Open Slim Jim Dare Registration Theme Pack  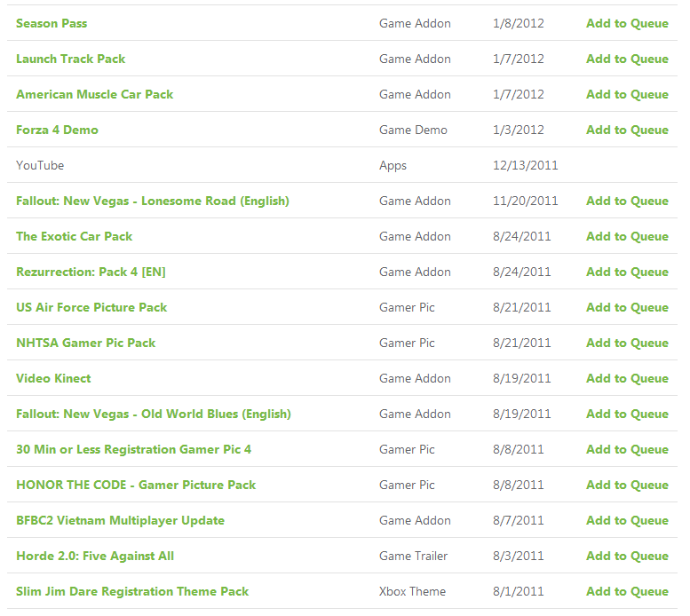(x=132, y=592)
